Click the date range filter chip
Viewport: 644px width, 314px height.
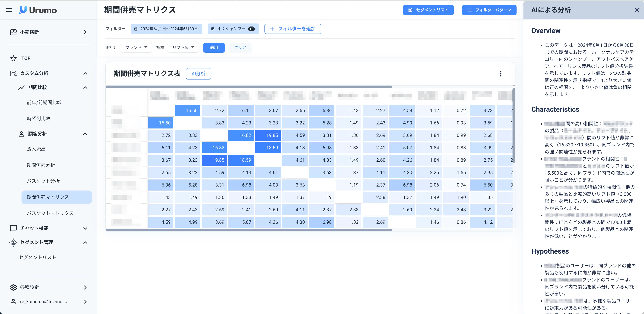(x=167, y=29)
